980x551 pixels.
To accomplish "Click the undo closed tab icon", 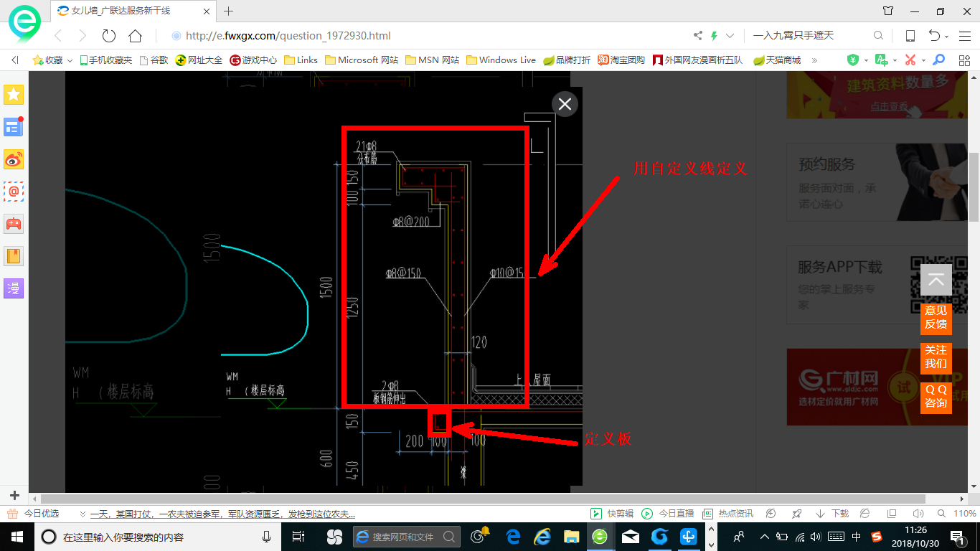I will tap(934, 35).
